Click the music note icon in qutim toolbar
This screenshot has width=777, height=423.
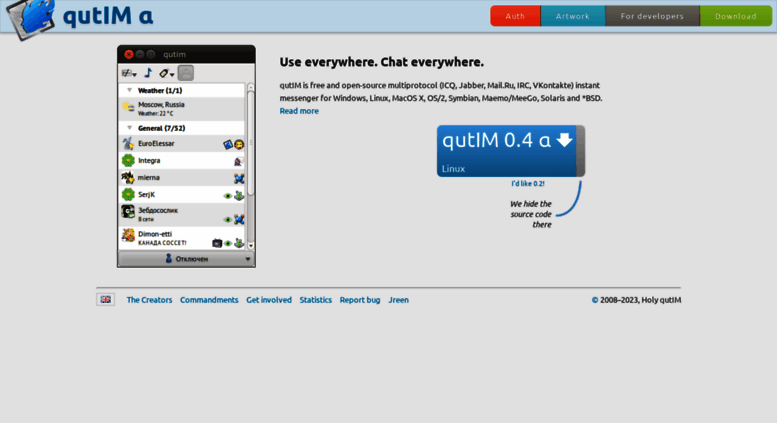(x=148, y=73)
